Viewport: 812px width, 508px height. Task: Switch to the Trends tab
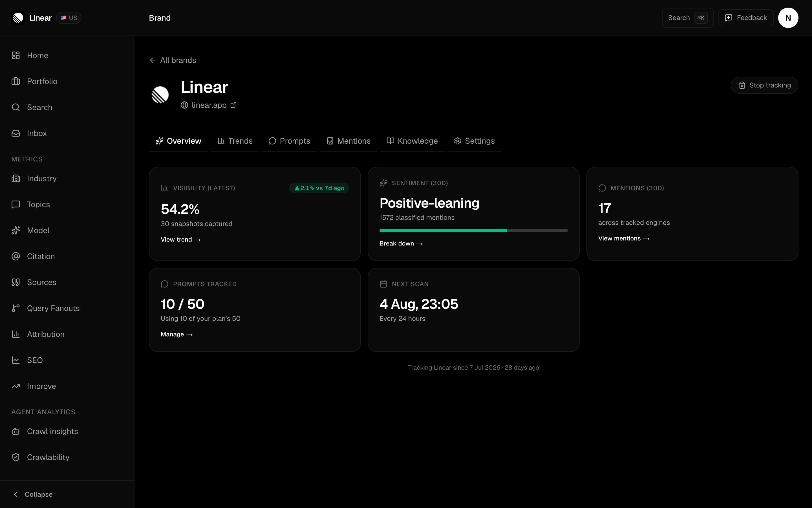(235, 141)
